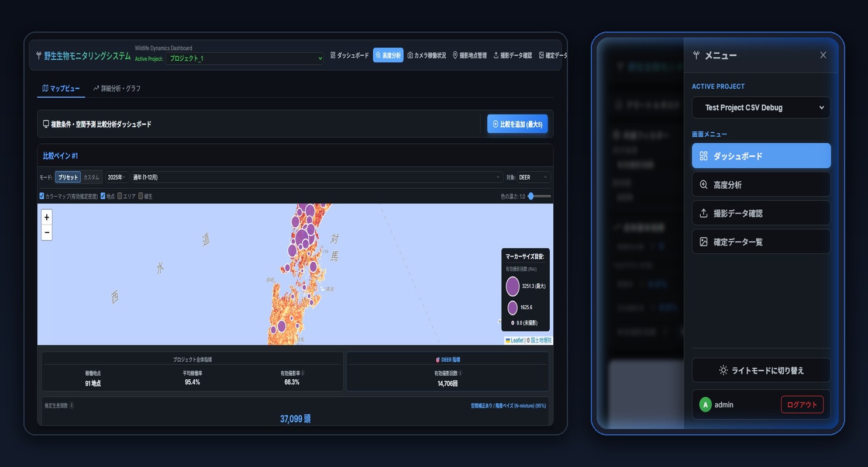This screenshot has height=467, width=868.
Task: Open カメラ稼働状況 camera status page
Action: click(x=426, y=56)
